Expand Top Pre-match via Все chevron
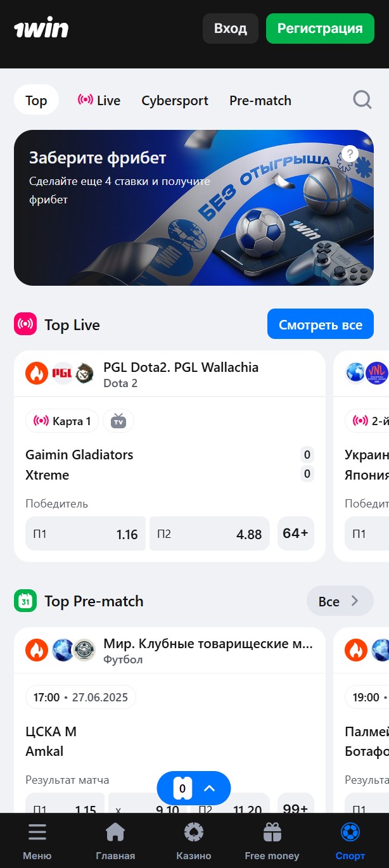Screen dimensions: 389x868 click(340, 601)
